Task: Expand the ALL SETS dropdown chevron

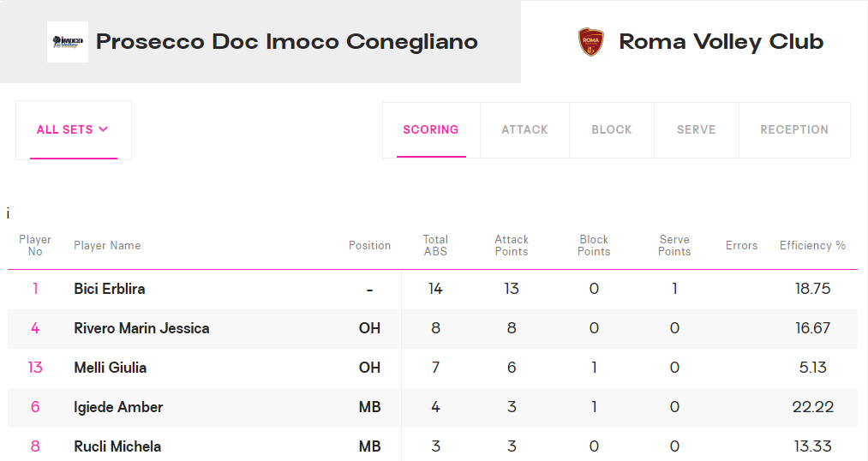Action: click(x=103, y=129)
